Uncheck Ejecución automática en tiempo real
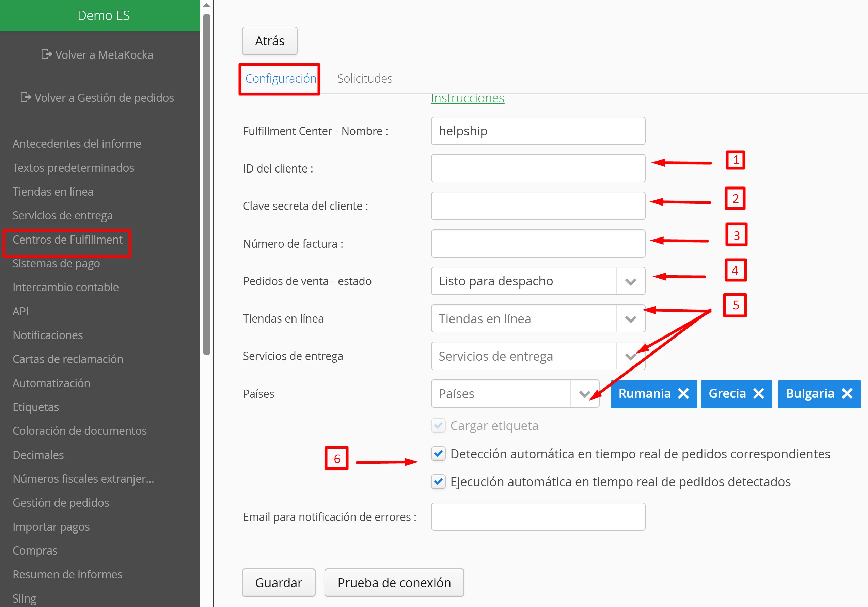The height and width of the screenshot is (607, 868). click(439, 481)
